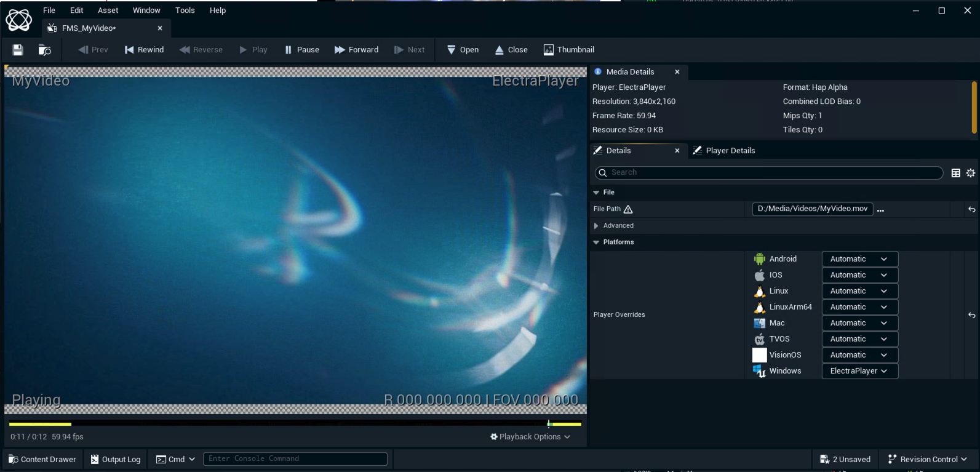Collapse the File section
The image size is (980, 472).
click(x=596, y=193)
